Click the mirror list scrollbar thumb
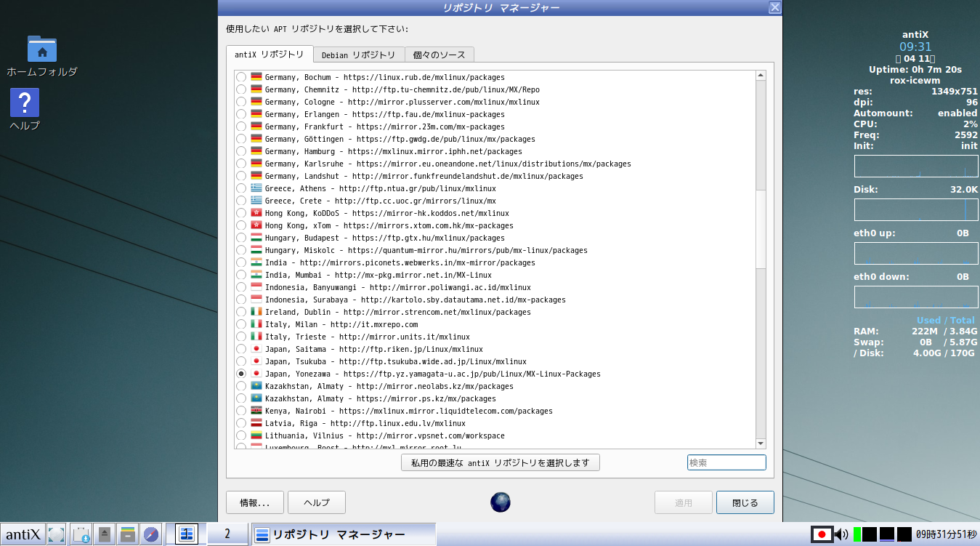980x546 pixels. 761,230
